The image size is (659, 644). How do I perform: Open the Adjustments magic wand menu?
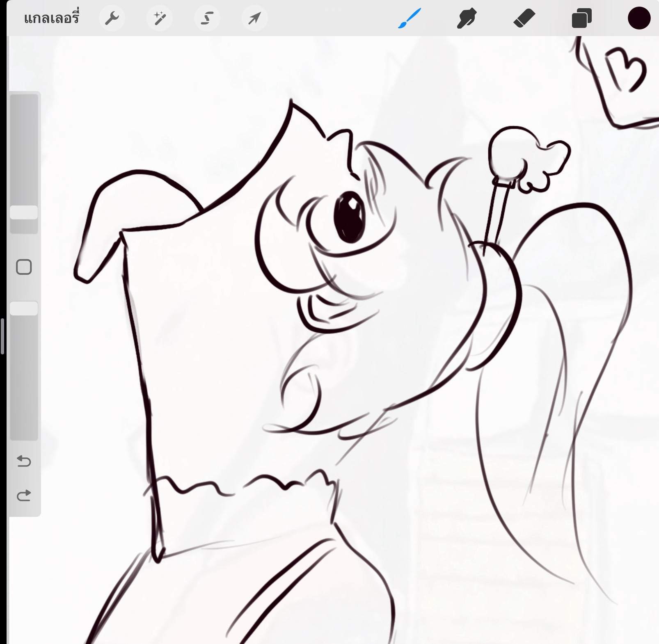click(160, 18)
